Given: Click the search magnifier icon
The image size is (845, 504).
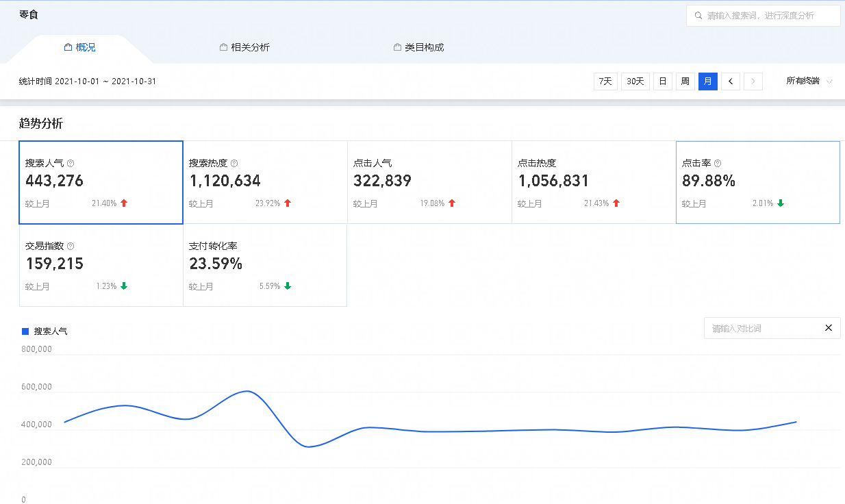Looking at the screenshot, I should (698, 16).
